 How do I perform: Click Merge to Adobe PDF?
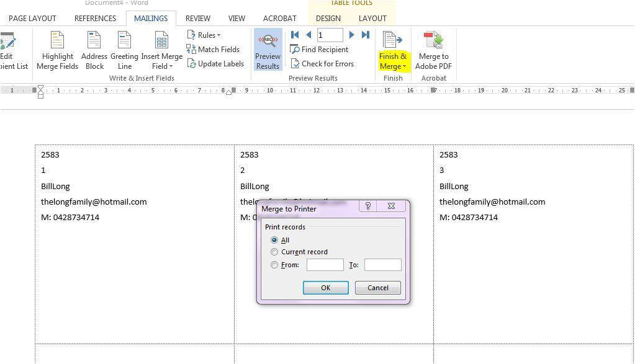click(x=433, y=51)
